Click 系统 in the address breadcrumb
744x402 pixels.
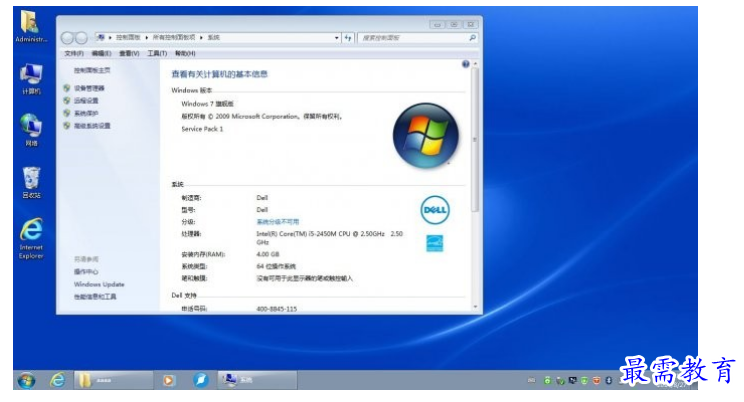(x=214, y=37)
